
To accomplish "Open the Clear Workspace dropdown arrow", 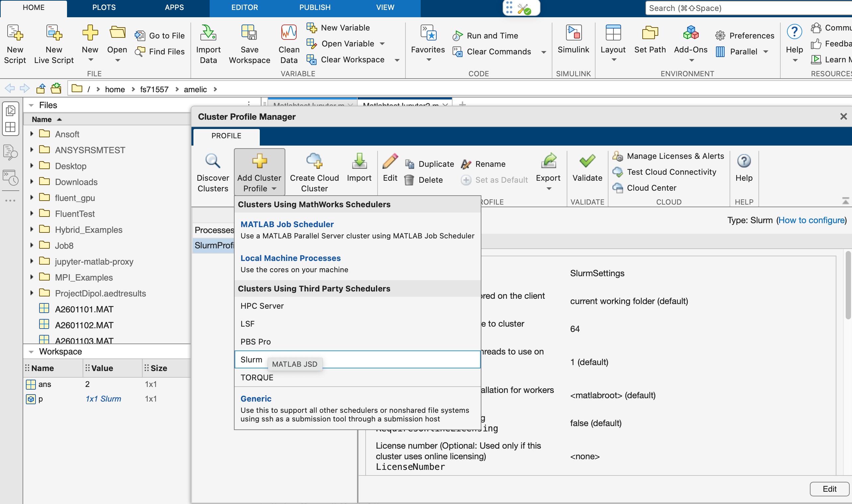I will 397,60.
